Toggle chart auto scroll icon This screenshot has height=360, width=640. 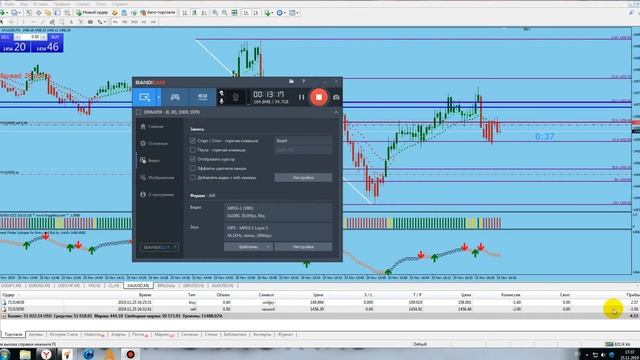click(246, 13)
